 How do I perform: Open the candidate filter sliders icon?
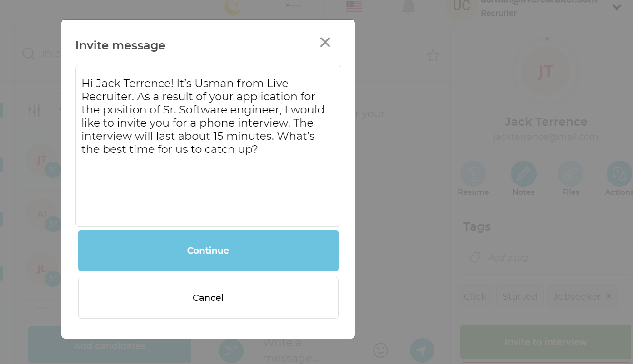[x=35, y=110]
